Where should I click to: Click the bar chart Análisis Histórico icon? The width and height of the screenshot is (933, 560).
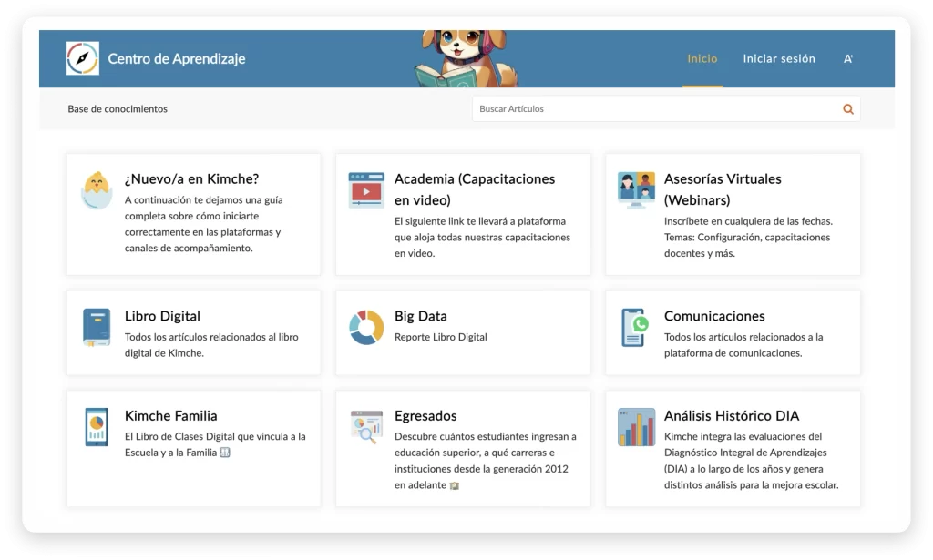point(636,427)
